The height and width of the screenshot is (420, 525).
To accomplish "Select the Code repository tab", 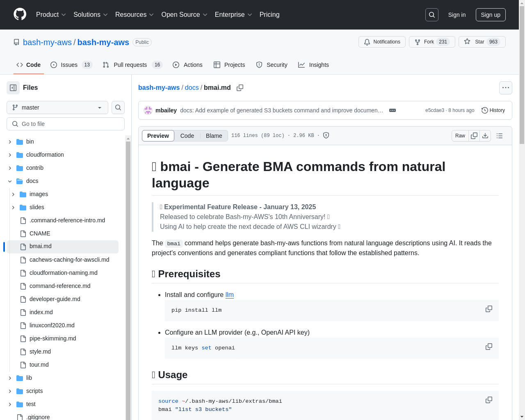I will [x=29, y=65].
